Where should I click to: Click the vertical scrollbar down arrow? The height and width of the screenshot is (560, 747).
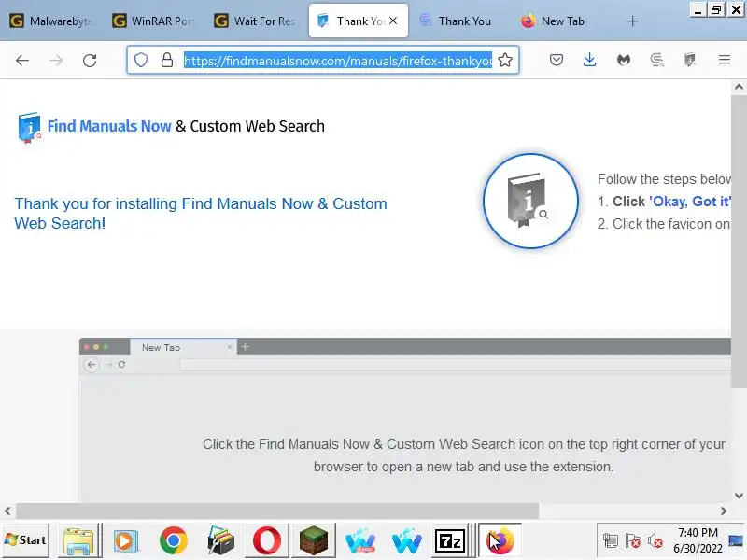[x=739, y=496]
